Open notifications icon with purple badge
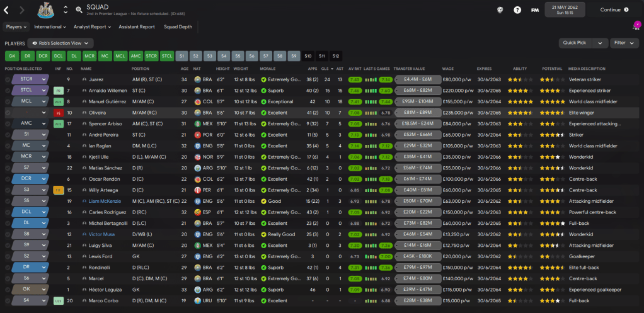 (635, 26)
